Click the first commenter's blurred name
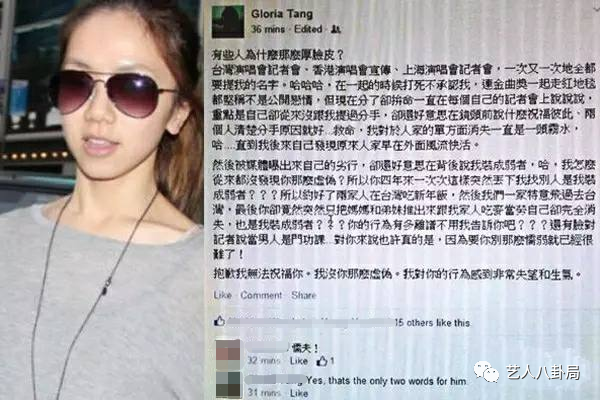This screenshot has width=600, height=400. tap(267, 348)
